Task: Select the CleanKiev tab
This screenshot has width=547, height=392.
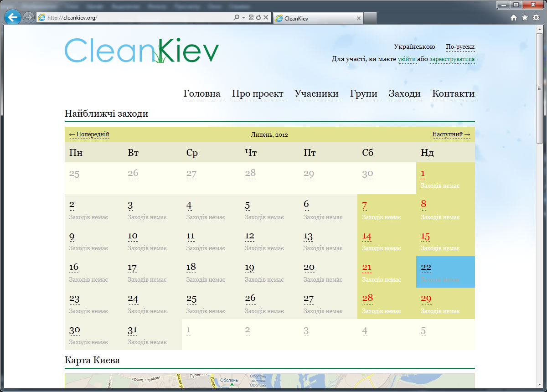Action: [x=318, y=18]
